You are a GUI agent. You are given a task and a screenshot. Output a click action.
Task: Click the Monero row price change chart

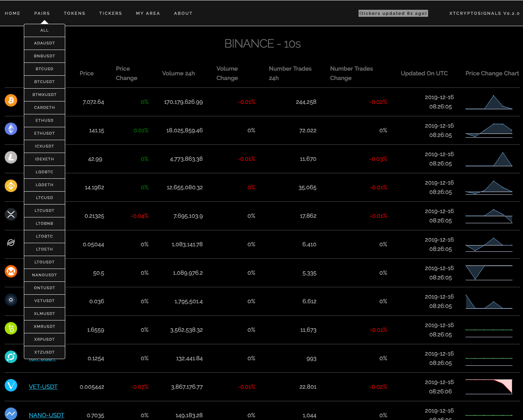[x=489, y=272]
